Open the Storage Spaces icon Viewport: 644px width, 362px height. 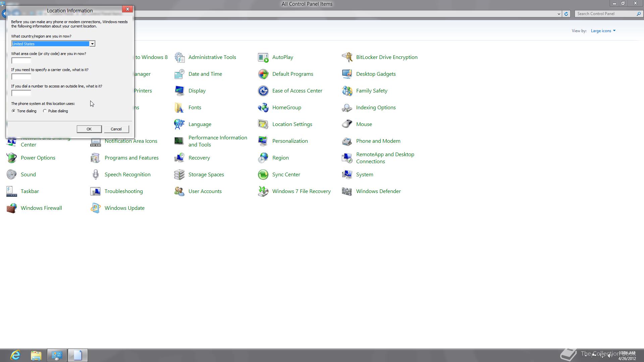179,175
